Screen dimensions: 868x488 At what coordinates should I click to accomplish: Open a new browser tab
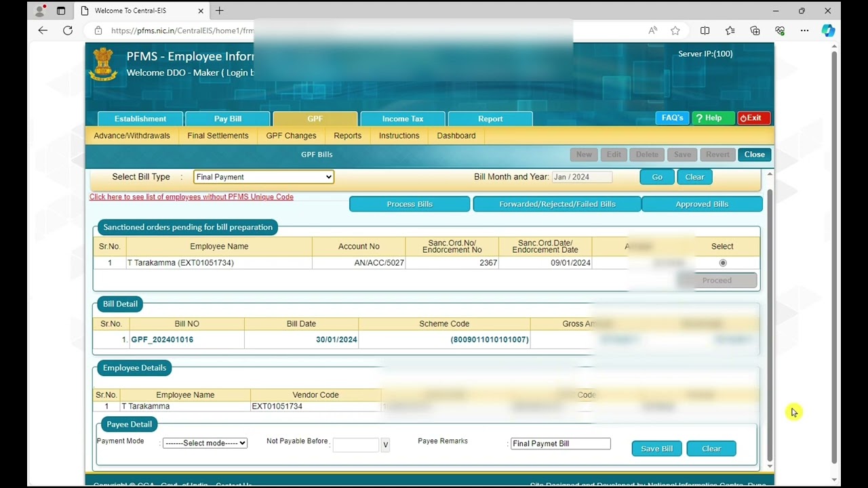[x=219, y=11]
